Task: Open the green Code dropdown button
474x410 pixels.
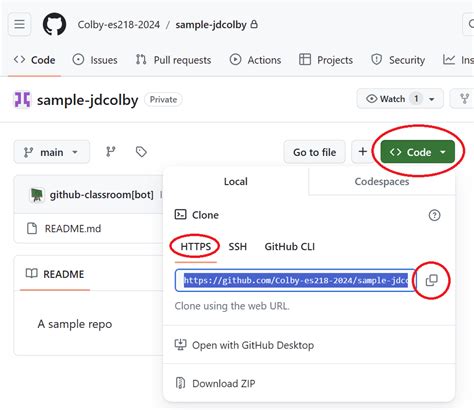Action: pyautogui.click(x=418, y=152)
